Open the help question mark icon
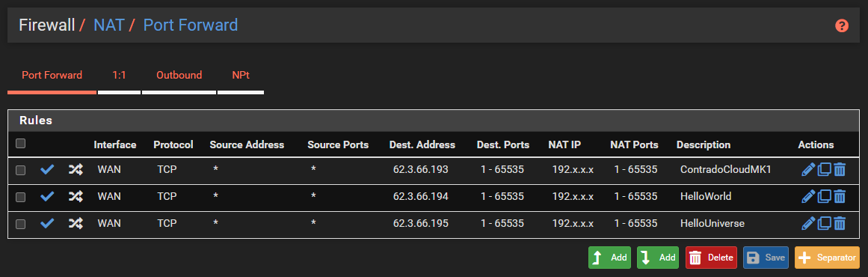868x277 pixels. pyautogui.click(x=841, y=25)
